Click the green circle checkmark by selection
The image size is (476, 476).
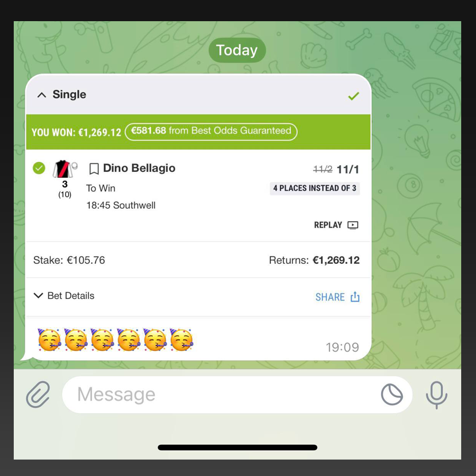[39, 168]
